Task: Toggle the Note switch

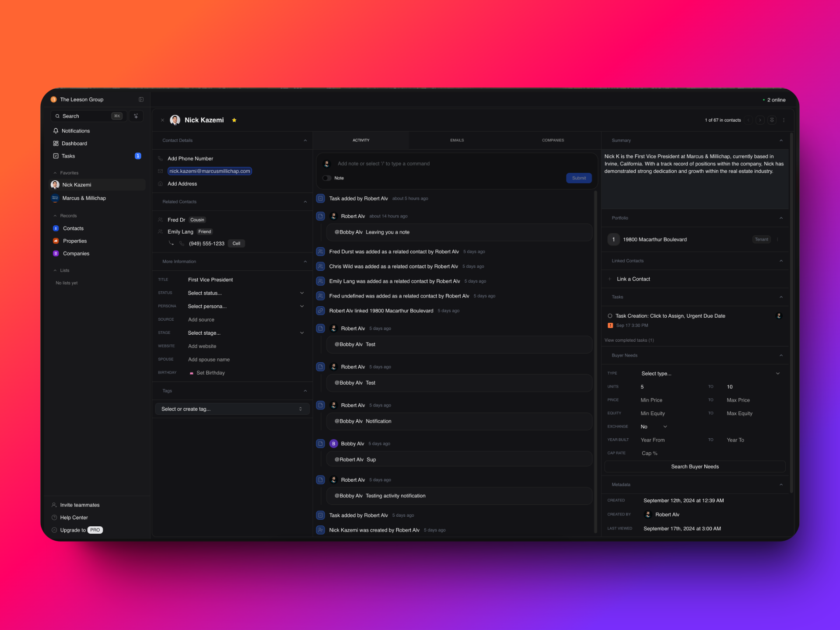Action: tap(327, 178)
